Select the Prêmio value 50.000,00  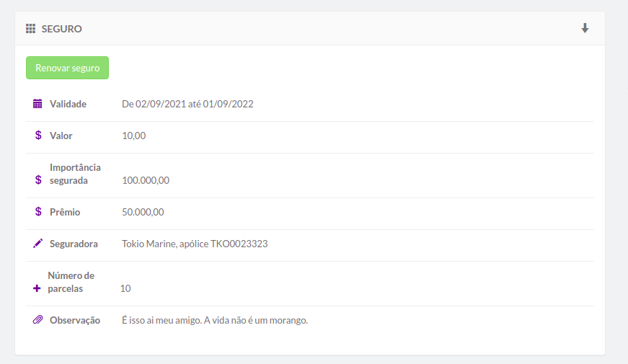pyautogui.click(x=143, y=212)
